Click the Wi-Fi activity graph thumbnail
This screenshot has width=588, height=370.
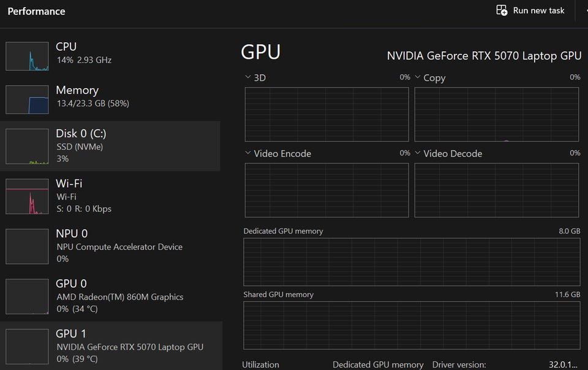[x=27, y=197]
